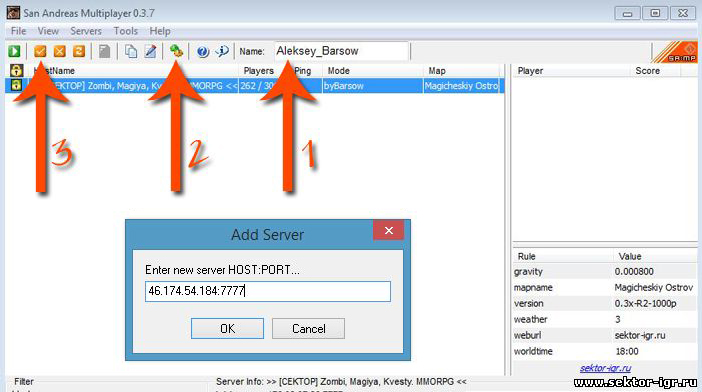Click the HOST:PORT input field
This screenshot has width=702, height=392.
268,291
